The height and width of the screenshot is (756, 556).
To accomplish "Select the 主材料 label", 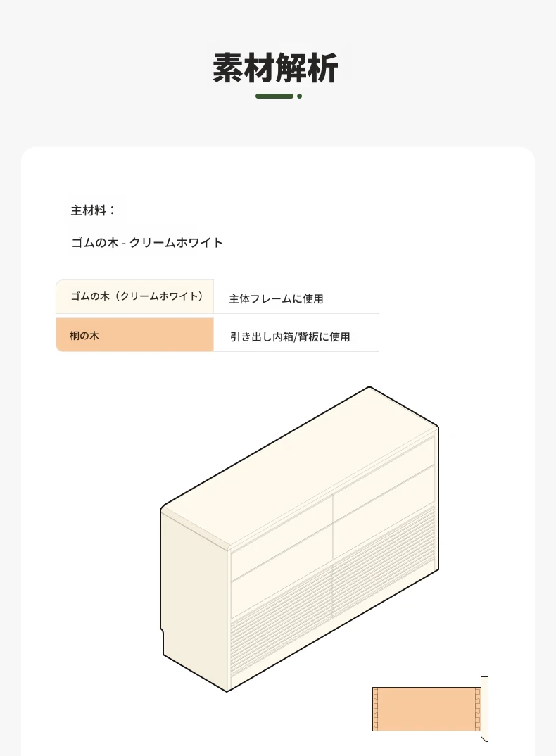I will [93, 210].
